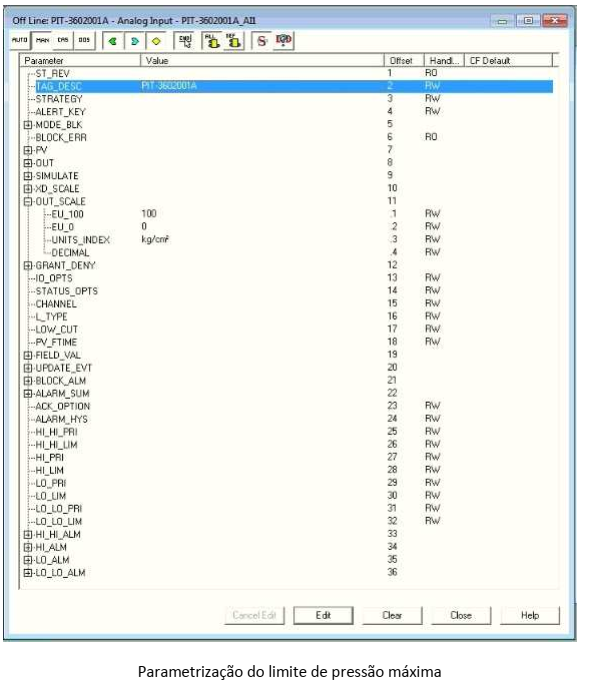Viewport: 597px width, 691px height.
Task: Click the ALL parameters toolbar icon
Action: click(x=213, y=41)
